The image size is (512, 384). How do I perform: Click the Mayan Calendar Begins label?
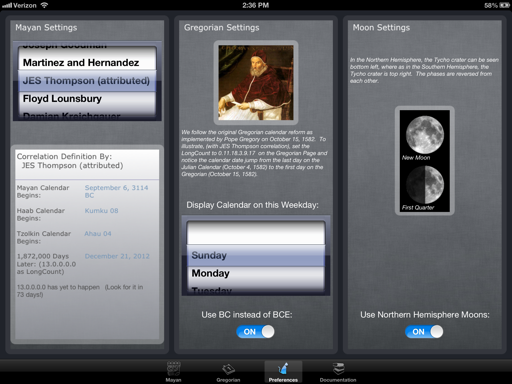tap(43, 191)
